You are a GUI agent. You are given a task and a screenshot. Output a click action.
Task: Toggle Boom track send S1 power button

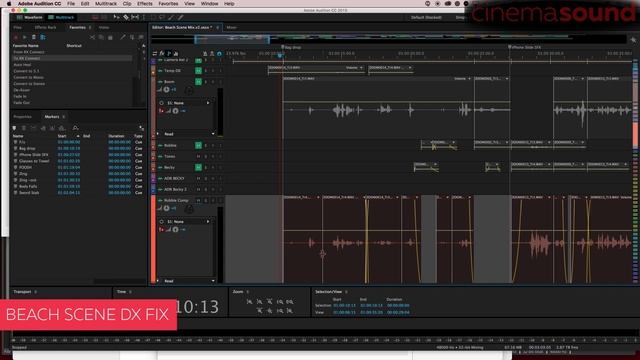tap(161, 103)
